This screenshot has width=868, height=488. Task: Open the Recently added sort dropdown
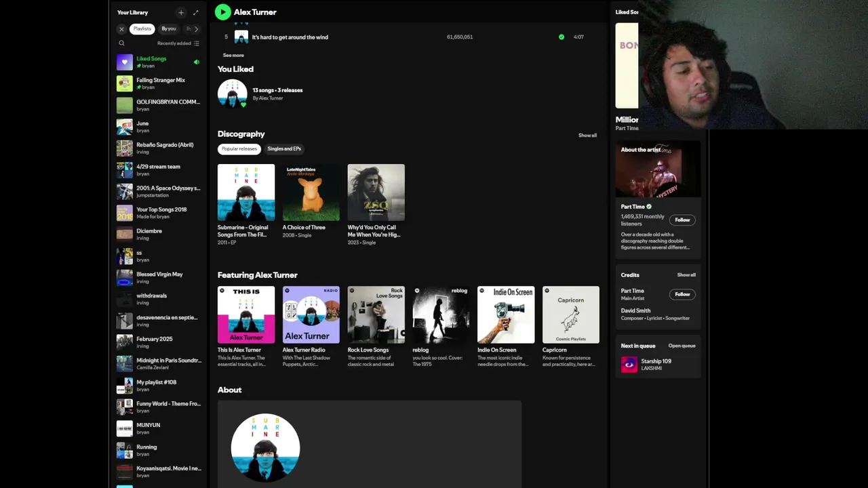[178, 43]
